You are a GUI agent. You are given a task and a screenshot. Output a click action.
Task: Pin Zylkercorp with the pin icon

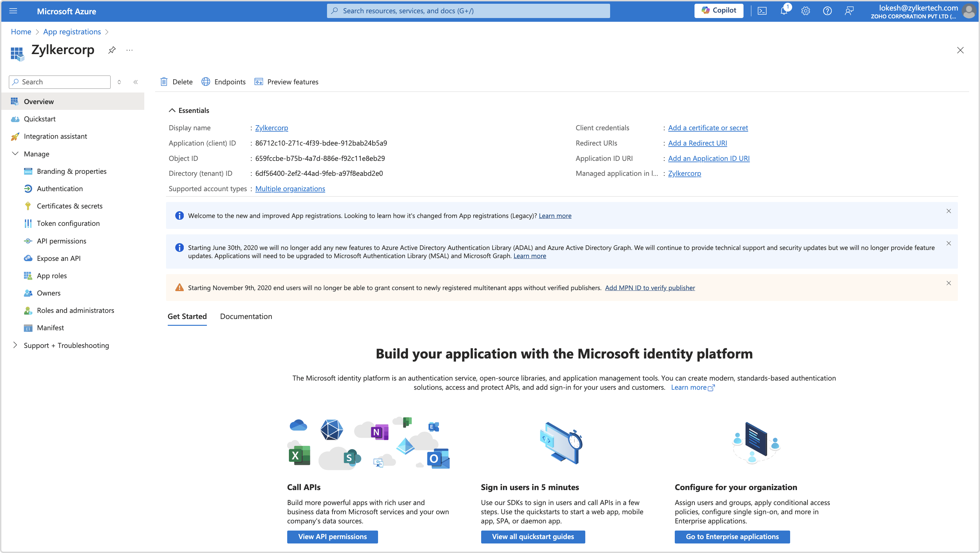click(x=112, y=50)
